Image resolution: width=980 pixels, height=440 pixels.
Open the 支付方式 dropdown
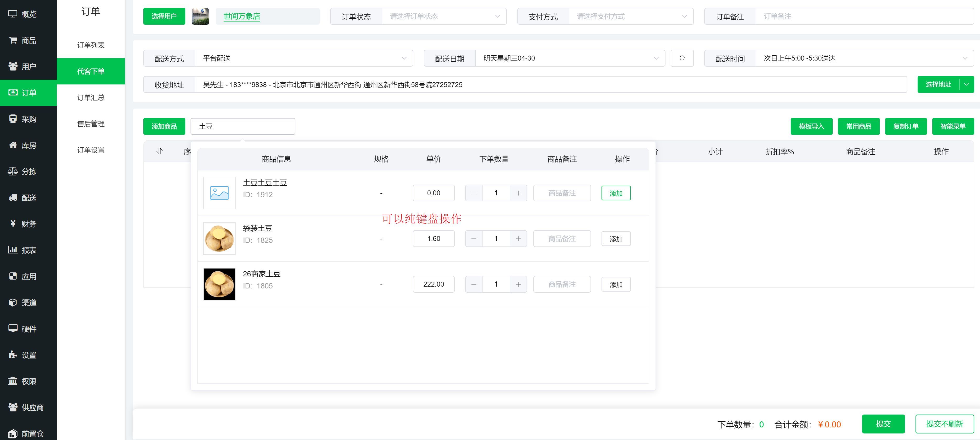coord(631,16)
